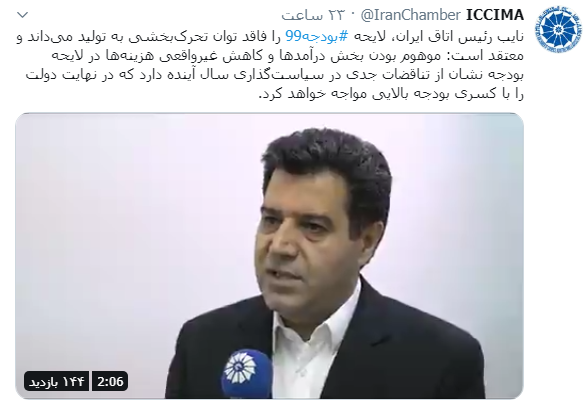
Task: Click the ۱۴۴ بازدید view count badge
Action: 57,381
